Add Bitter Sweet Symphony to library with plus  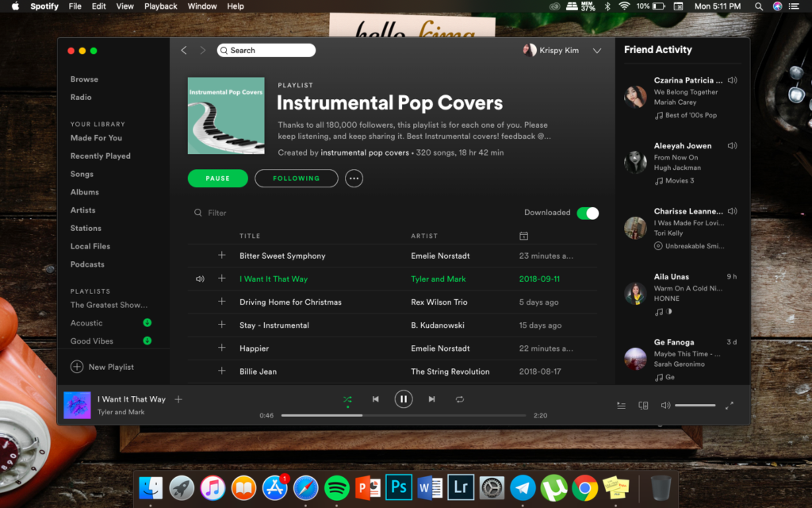click(x=222, y=256)
